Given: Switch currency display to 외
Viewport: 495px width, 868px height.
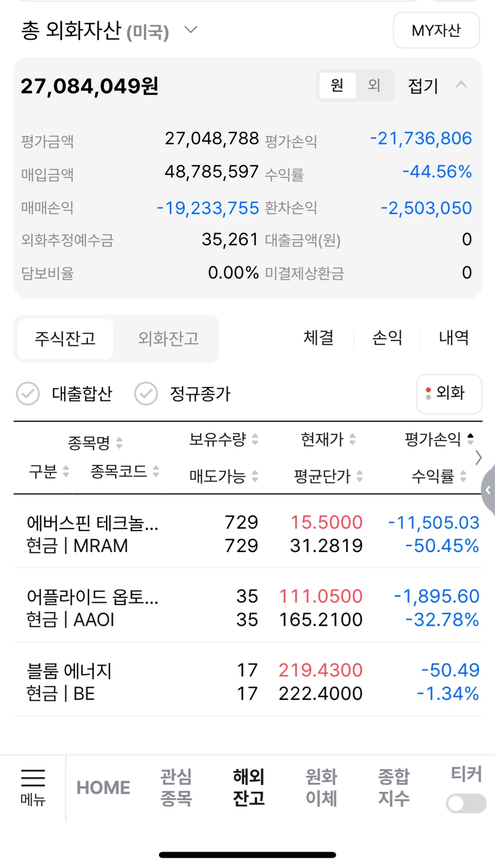Looking at the screenshot, I should point(375,86).
